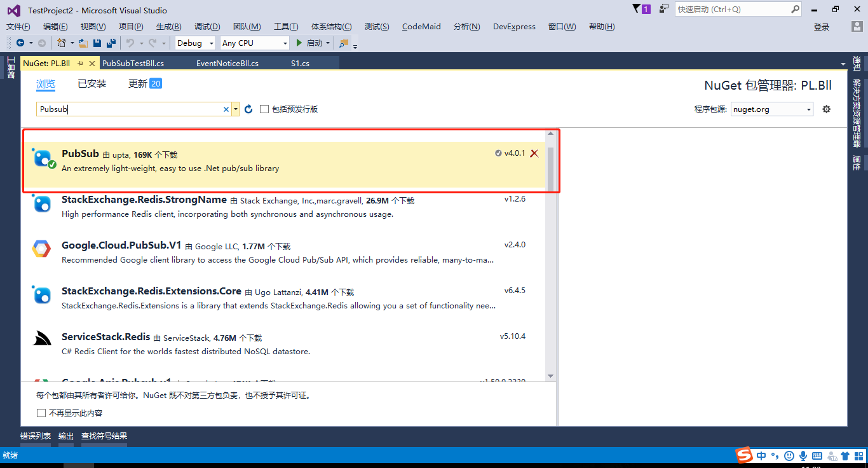Switch the Chinese/English input mode icon
868x468 pixels.
coord(761,455)
